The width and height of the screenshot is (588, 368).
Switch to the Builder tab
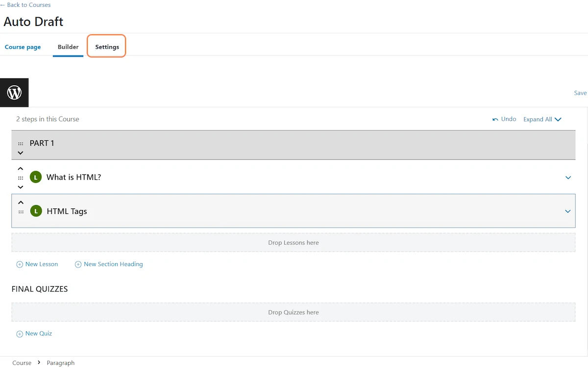(68, 47)
